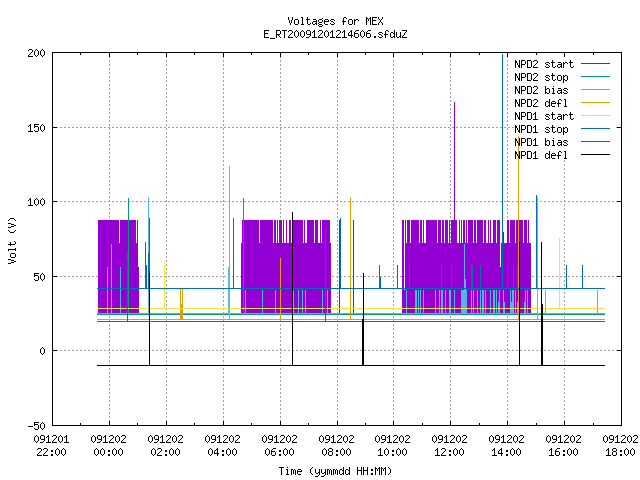This screenshot has height=480, width=640.
Task: Click the green NPD2 stop legend line
Action: coord(595,76)
